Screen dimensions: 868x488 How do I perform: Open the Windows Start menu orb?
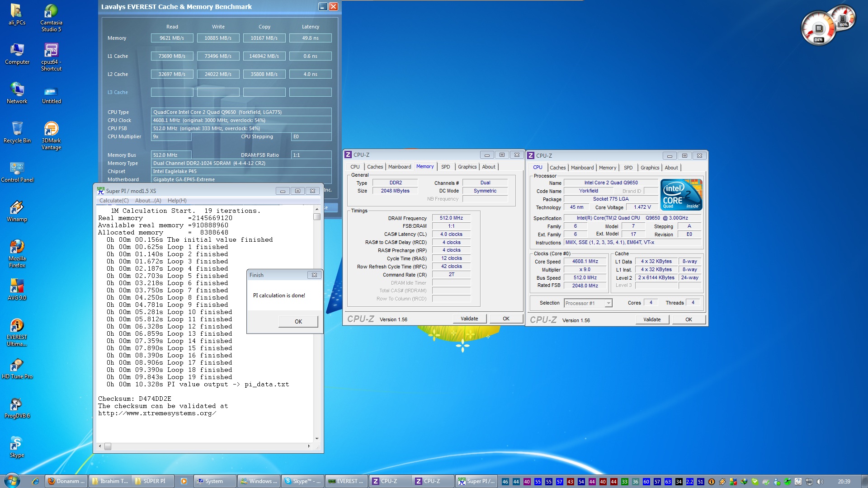[x=12, y=481]
